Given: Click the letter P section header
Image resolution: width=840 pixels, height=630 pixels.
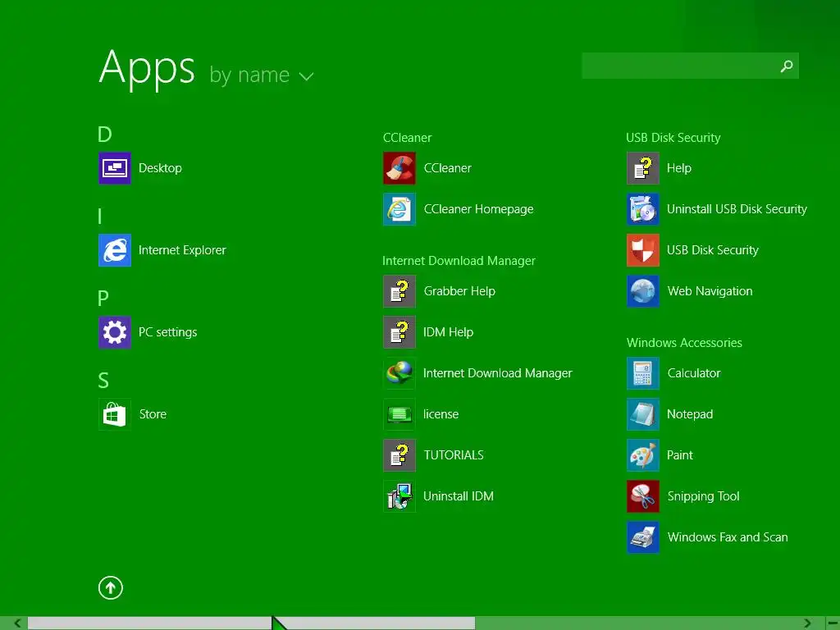Looking at the screenshot, I should pyautogui.click(x=103, y=299).
